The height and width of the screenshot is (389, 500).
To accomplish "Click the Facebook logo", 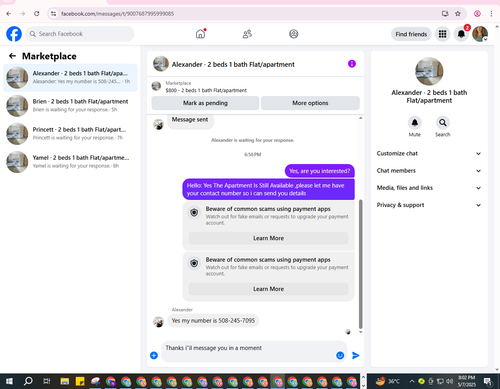I will (14, 34).
